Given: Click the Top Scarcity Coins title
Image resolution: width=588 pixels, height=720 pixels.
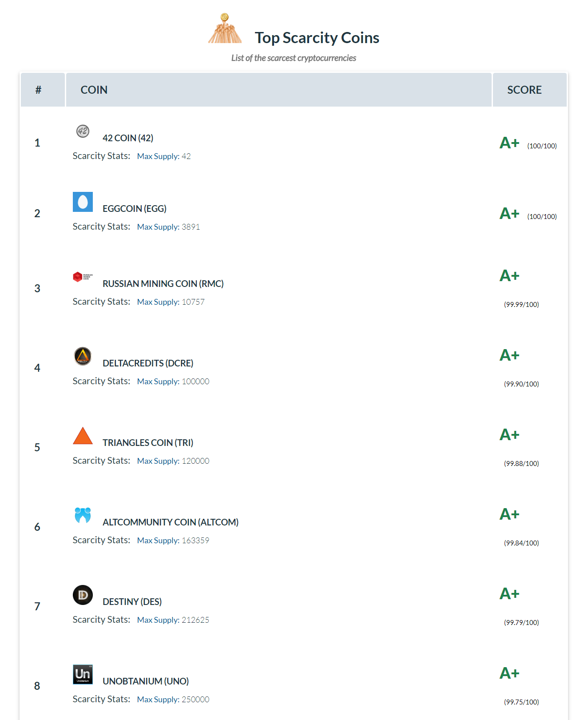Looking at the screenshot, I should tap(317, 38).
